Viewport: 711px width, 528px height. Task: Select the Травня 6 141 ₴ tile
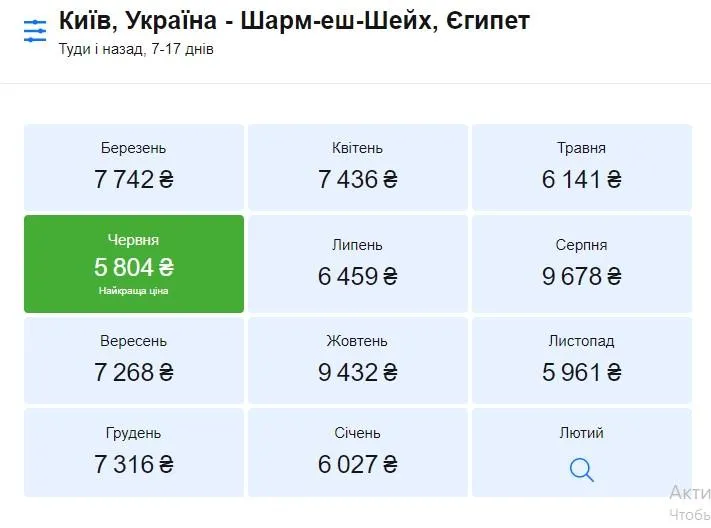(581, 167)
